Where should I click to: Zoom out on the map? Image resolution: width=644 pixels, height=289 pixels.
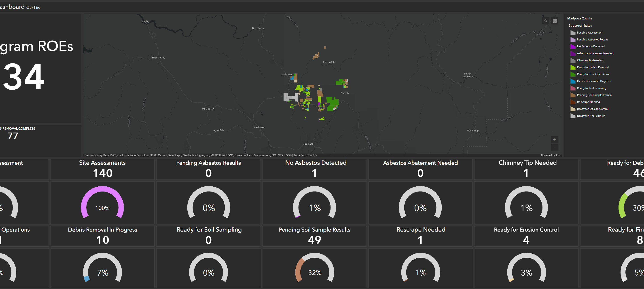554,147
